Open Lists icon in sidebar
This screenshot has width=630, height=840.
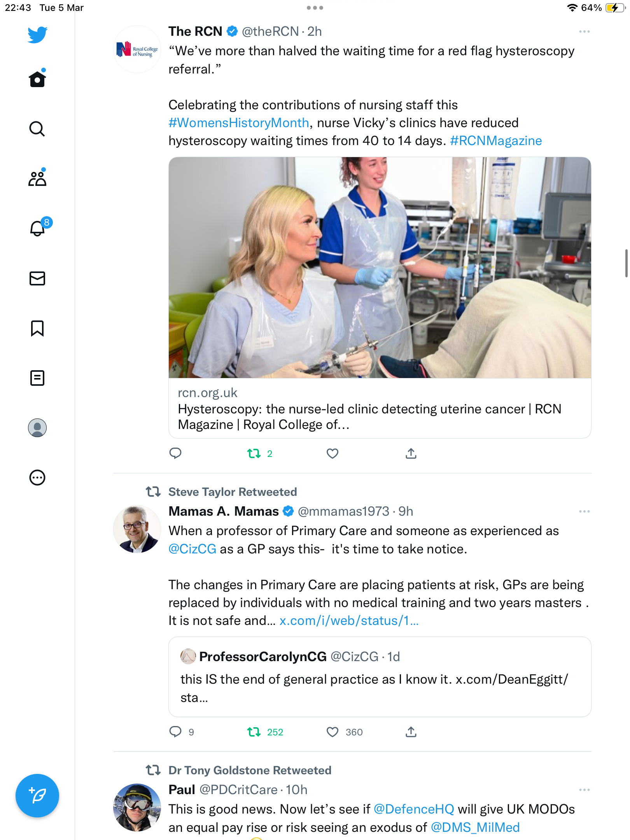click(37, 378)
